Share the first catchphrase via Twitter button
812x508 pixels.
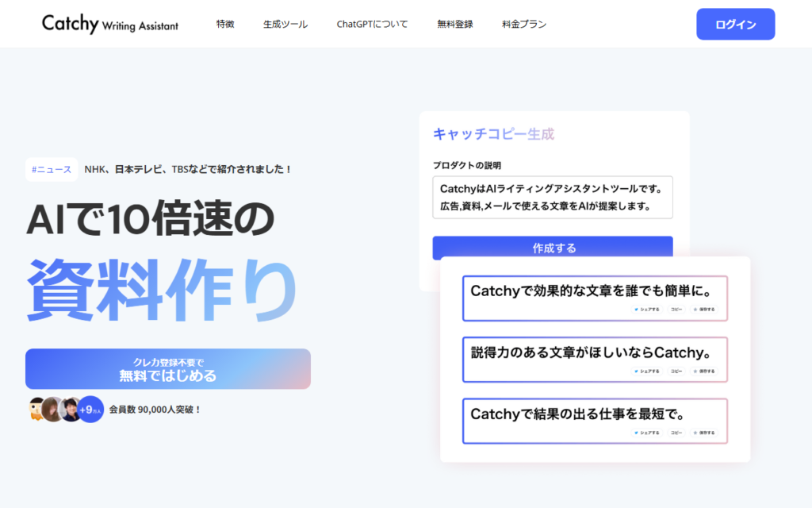pyautogui.click(x=647, y=310)
